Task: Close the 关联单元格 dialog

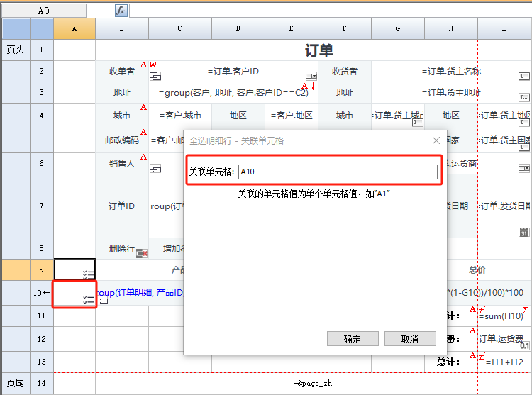Action: 436,141
